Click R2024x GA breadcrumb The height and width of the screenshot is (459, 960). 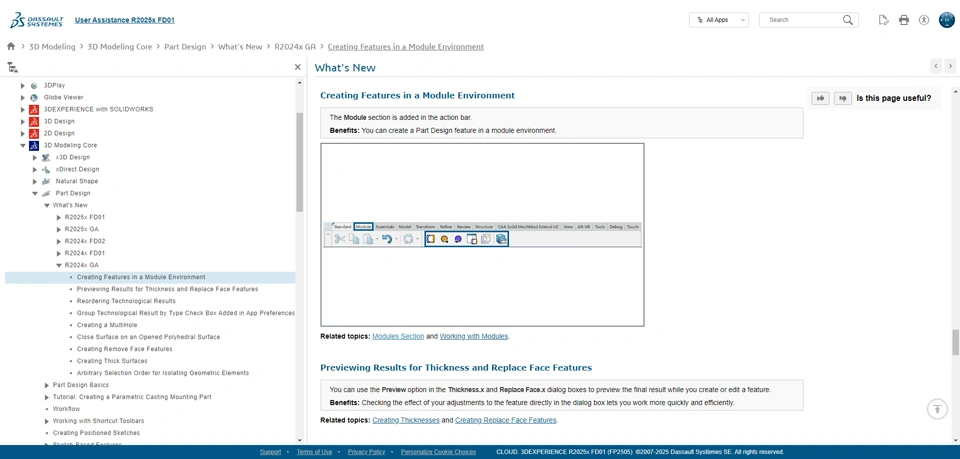click(295, 47)
